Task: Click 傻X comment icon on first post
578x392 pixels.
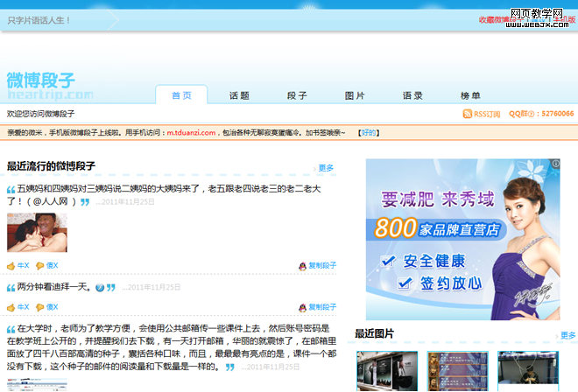Action: (39, 265)
